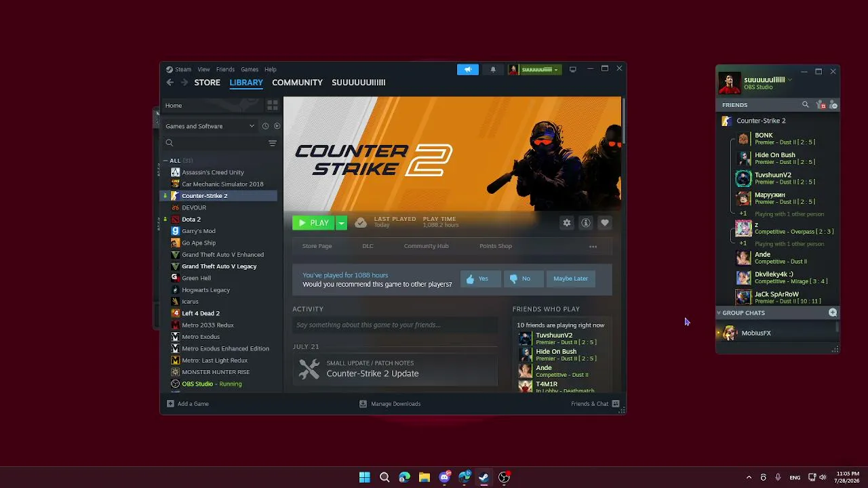Choose Maybe Later on the recommendation prompt

point(570,279)
